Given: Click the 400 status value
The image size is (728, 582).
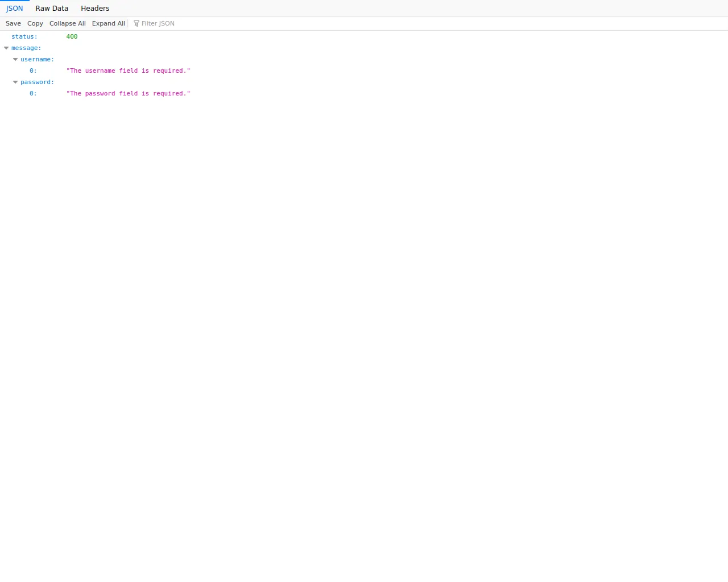Looking at the screenshot, I should pyautogui.click(x=72, y=37).
